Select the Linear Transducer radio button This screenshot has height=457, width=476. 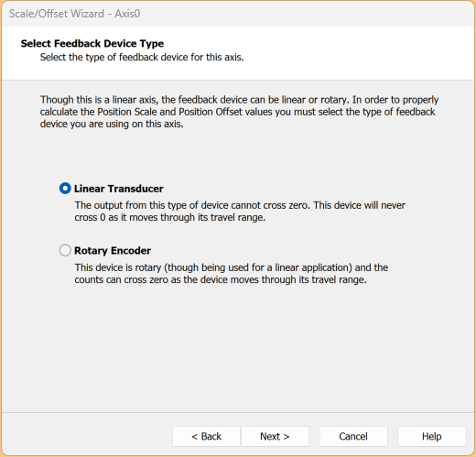point(65,189)
